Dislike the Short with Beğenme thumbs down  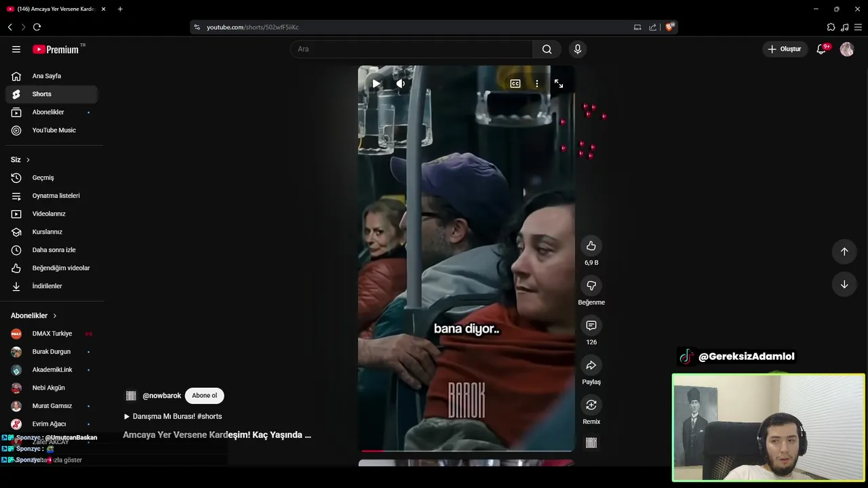[591, 285]
